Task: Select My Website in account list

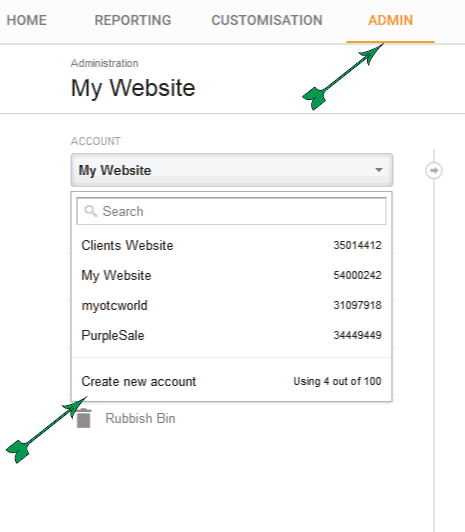Action: (x=231, y=275)
